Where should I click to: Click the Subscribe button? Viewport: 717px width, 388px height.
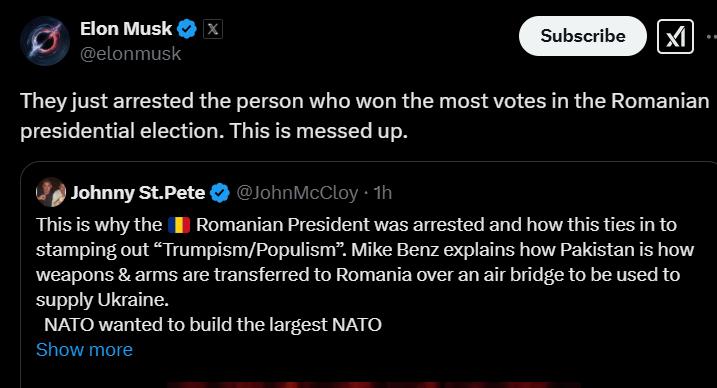pos(583,36)
